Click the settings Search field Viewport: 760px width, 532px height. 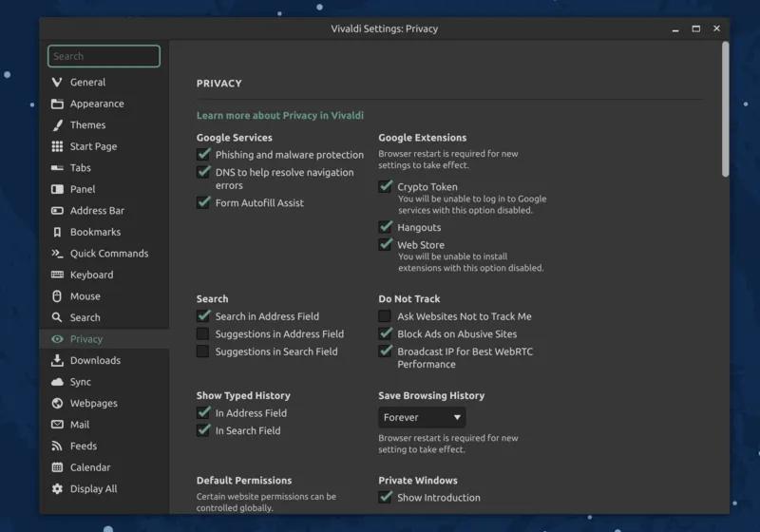[x=104, y=56]
